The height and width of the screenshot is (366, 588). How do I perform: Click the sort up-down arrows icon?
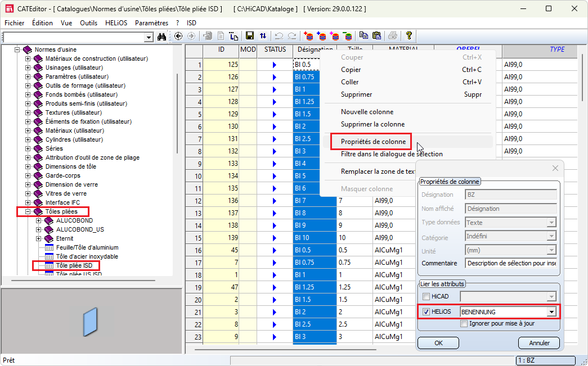pyautogui.click(x=263, y=36)
